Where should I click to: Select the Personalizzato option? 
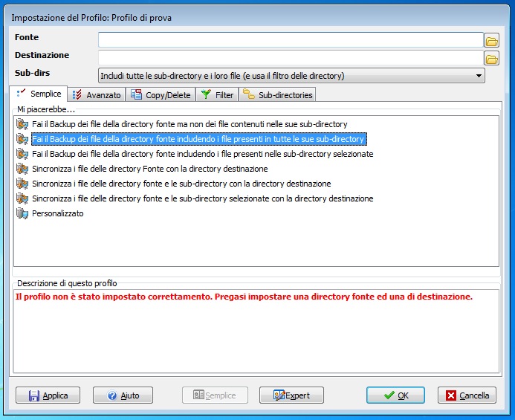(58, 213)
